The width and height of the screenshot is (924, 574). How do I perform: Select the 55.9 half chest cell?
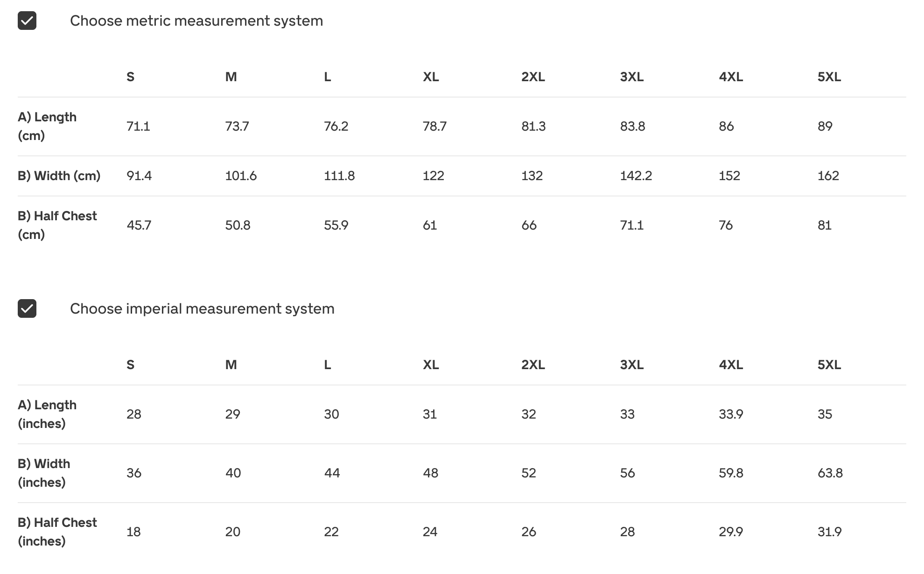336,225
